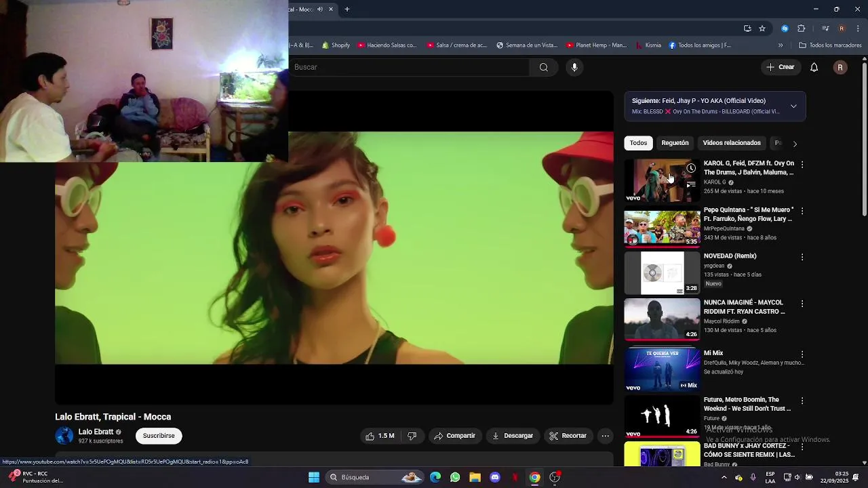Open Chrome profile avatar in toolbar
Viewport: 868px width, 488px height.
(842, 28)
